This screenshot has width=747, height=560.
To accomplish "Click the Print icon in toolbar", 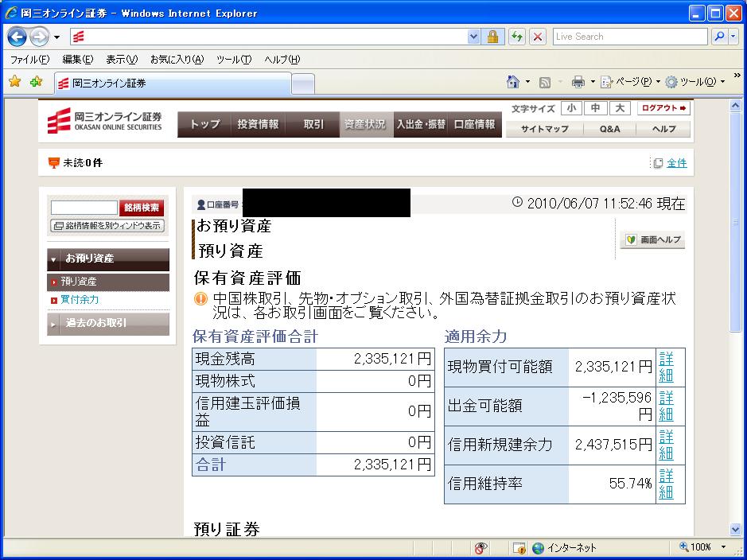I will pyautogui.click(x=578, y=82).
